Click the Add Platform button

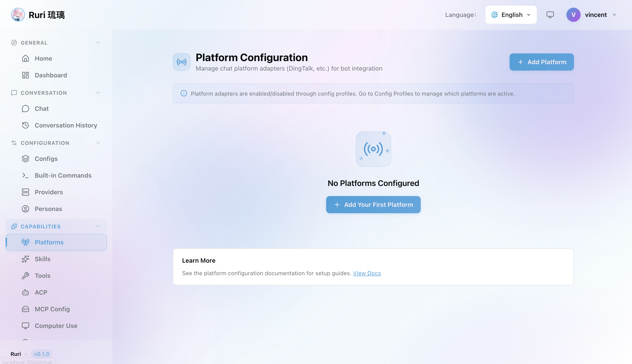pyautogui.click(x=541, y=62)
